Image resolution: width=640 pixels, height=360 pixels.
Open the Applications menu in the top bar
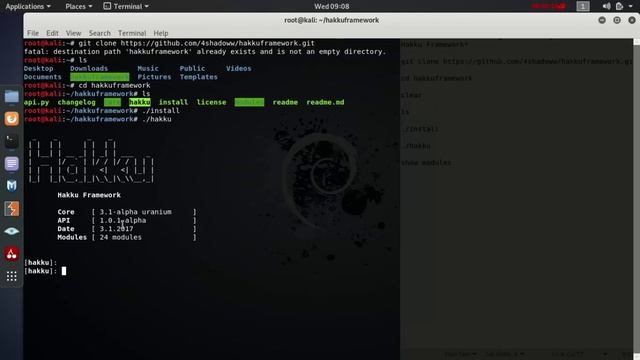pyautogui.click(x=28, y=6)
